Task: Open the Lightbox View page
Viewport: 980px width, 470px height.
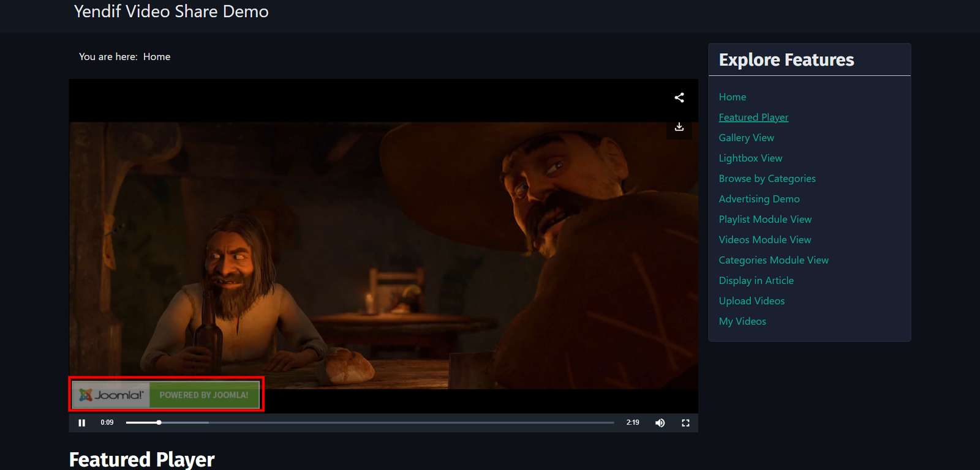Action: click(x=750, y=158)
